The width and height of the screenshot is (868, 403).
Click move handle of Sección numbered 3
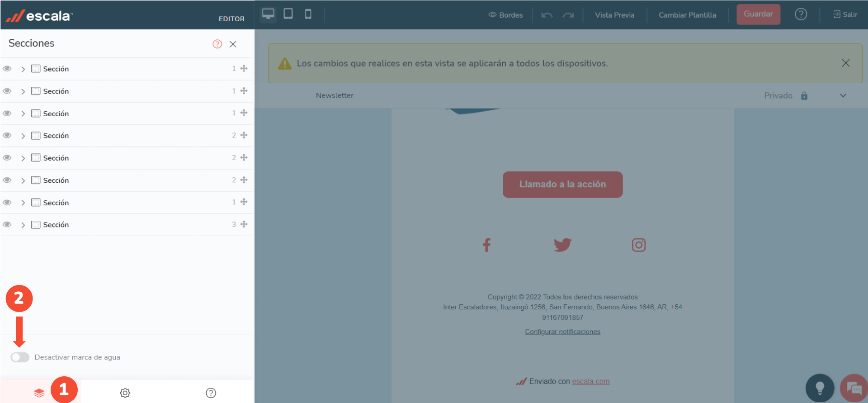click(x=244, y=224)
